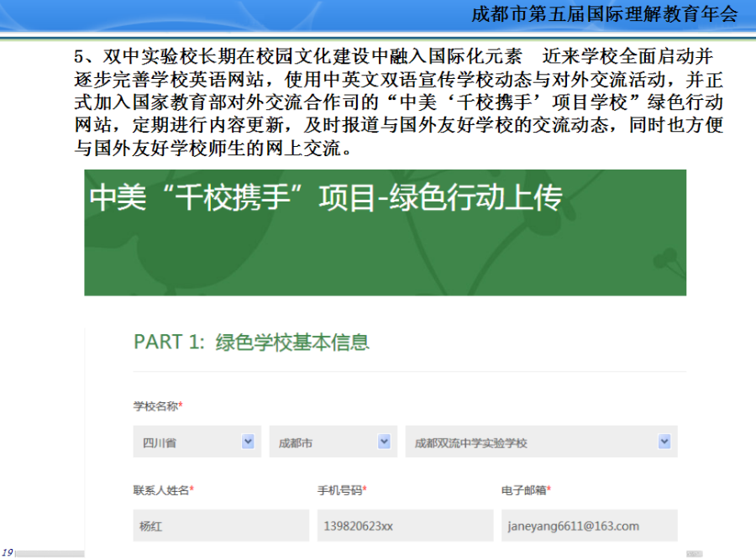Click the 联系人姓名 field label

tap(163, 489)
